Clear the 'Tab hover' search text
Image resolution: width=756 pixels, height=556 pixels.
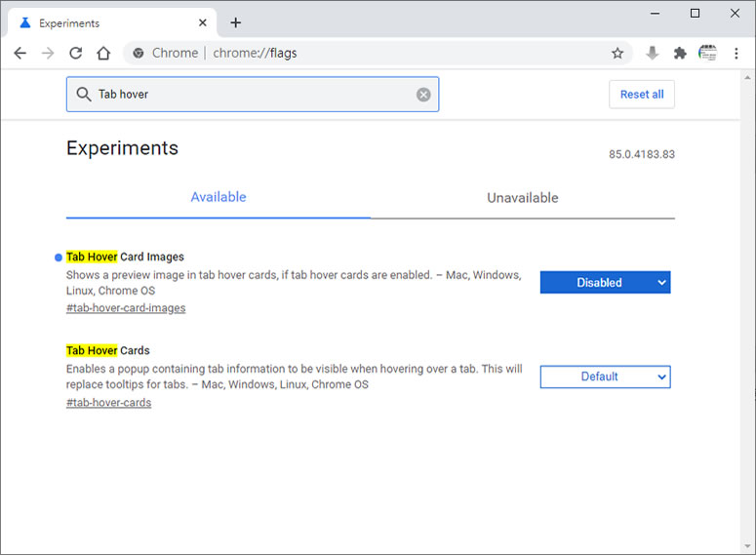pyautogui.click(x=423, y=95)
